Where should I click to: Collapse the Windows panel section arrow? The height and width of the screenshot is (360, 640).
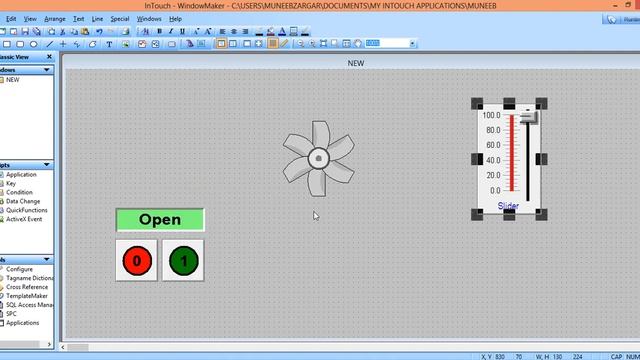coord(47,70)
